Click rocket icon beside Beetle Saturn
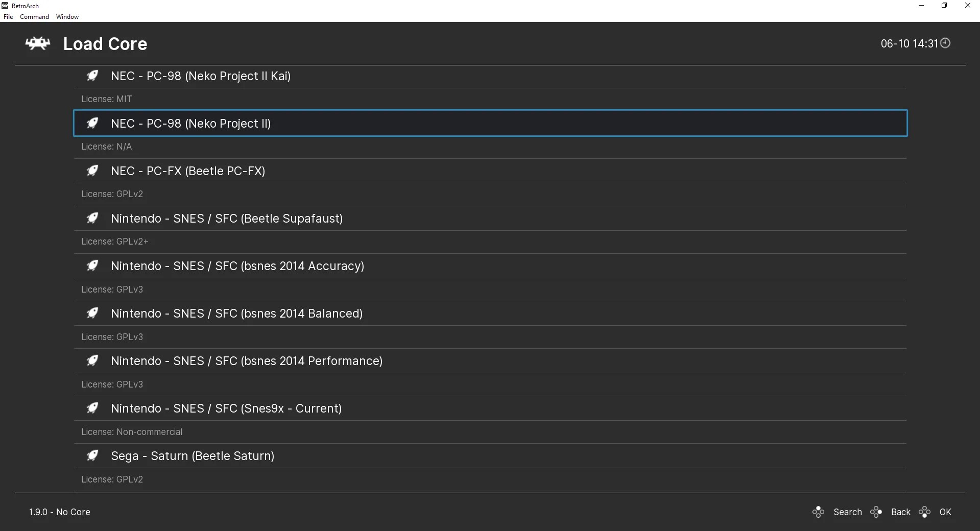The height and width of the screenshot is (531, 980). pos(92,456)
